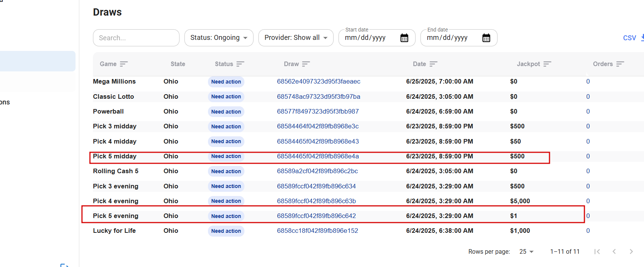Focus the Search draws input field
Viewport: 644px width, 267px height.
click(136, 38)
